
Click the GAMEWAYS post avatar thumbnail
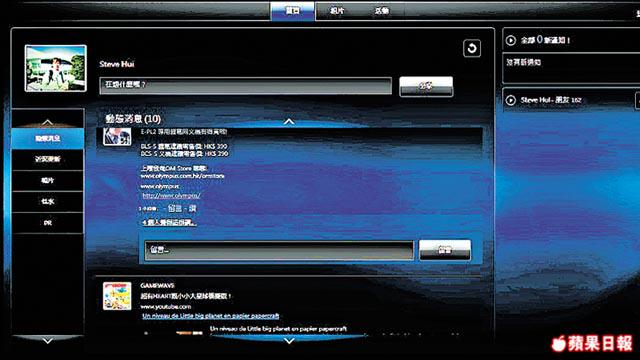pyautogui.click(x=117, y=296)
